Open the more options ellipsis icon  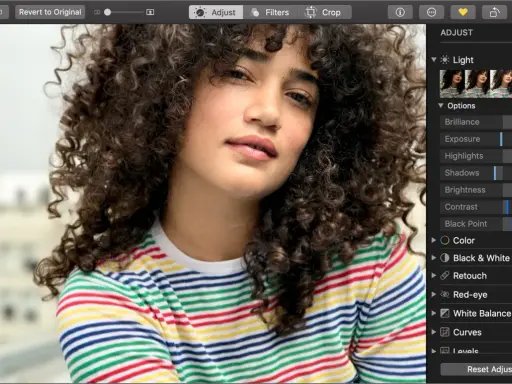click(x=431, y=12)
